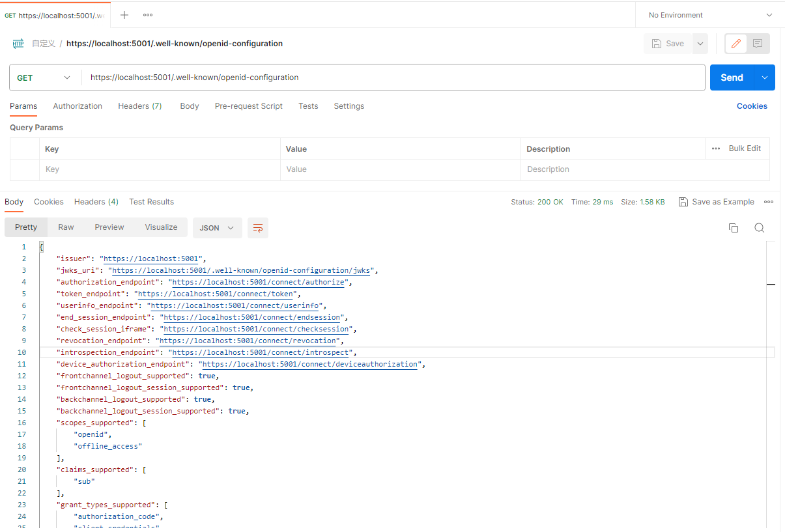Select the Raw response view
The image size is (785, 532).
(66, 227)
